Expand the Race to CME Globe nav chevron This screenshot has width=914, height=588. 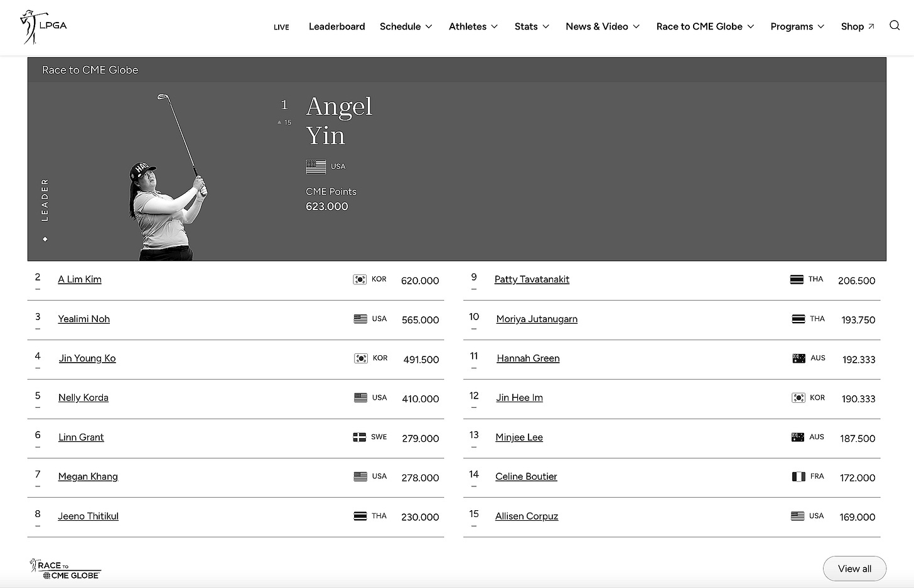[x=751, y=26]
